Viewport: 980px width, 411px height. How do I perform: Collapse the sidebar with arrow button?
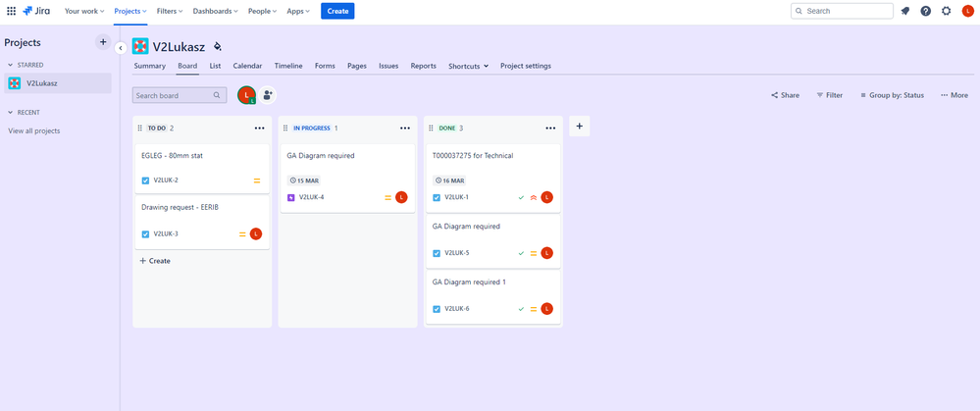(122, 48)
